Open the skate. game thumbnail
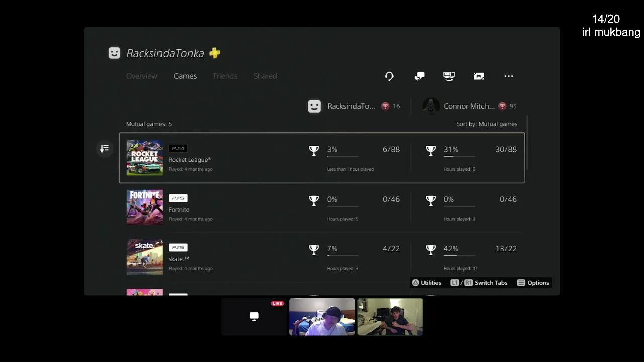The image size is (644, 362). 144,257
